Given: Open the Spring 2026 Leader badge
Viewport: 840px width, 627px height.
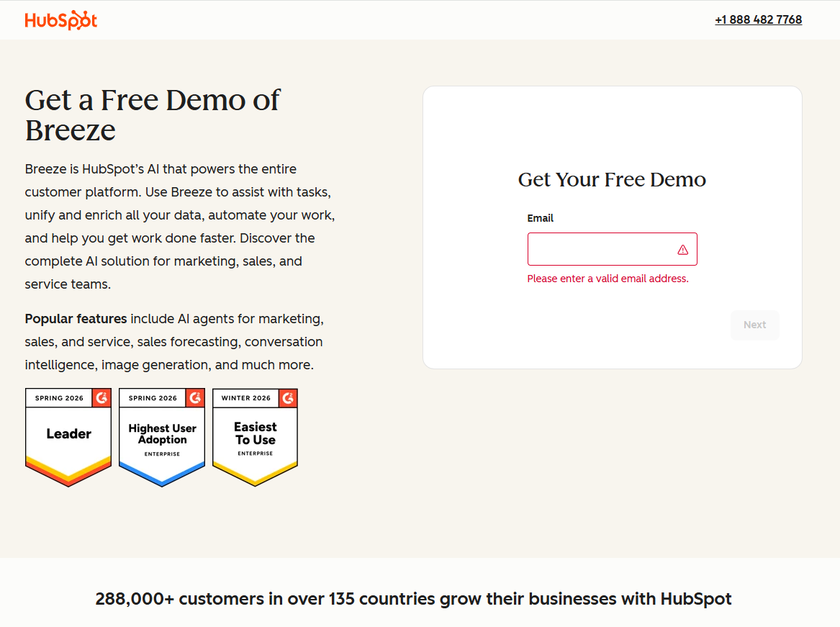Looking at the screenshot, I should [68, 437].
